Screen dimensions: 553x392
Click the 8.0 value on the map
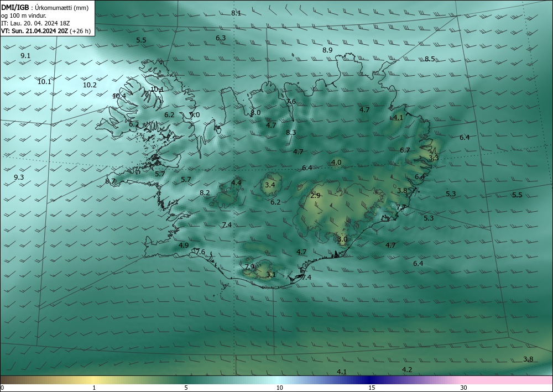pyautogui.click(x=255, y=113)
